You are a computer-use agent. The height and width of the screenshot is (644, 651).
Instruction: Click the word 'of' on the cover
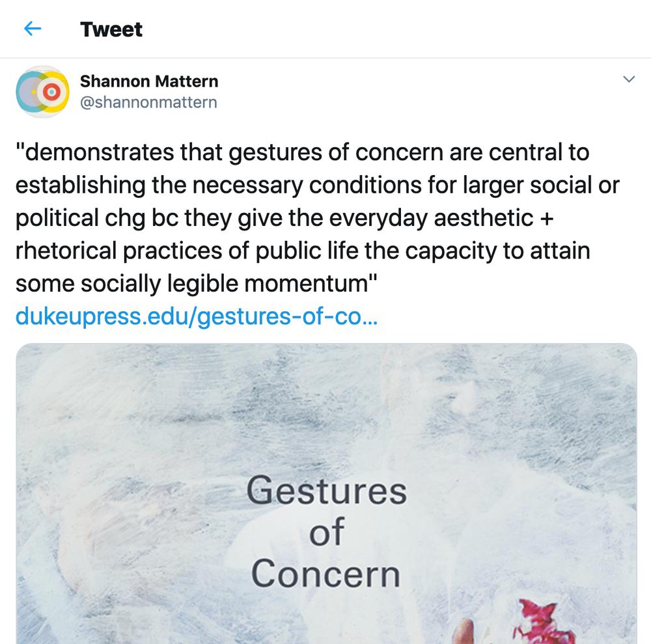(x=327, y=532)
